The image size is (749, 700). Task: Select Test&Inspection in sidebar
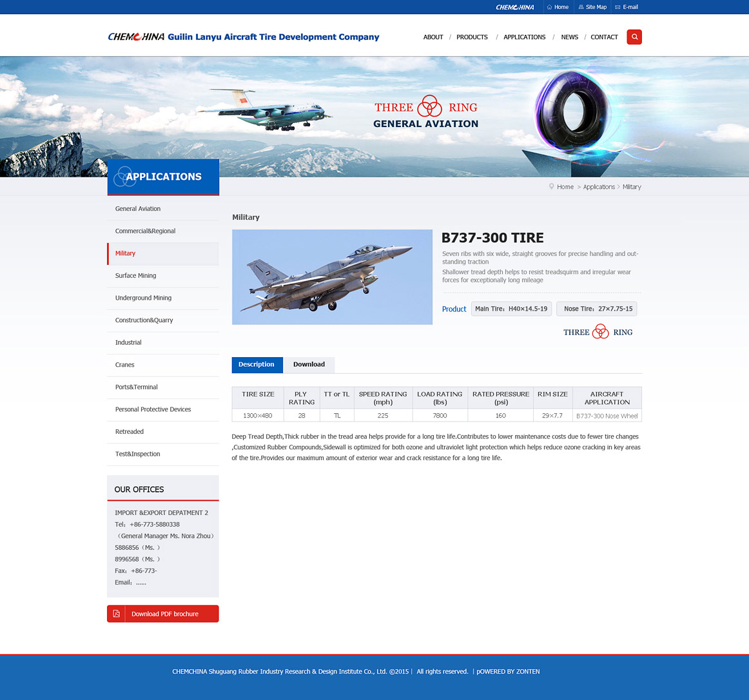point(163,454)
